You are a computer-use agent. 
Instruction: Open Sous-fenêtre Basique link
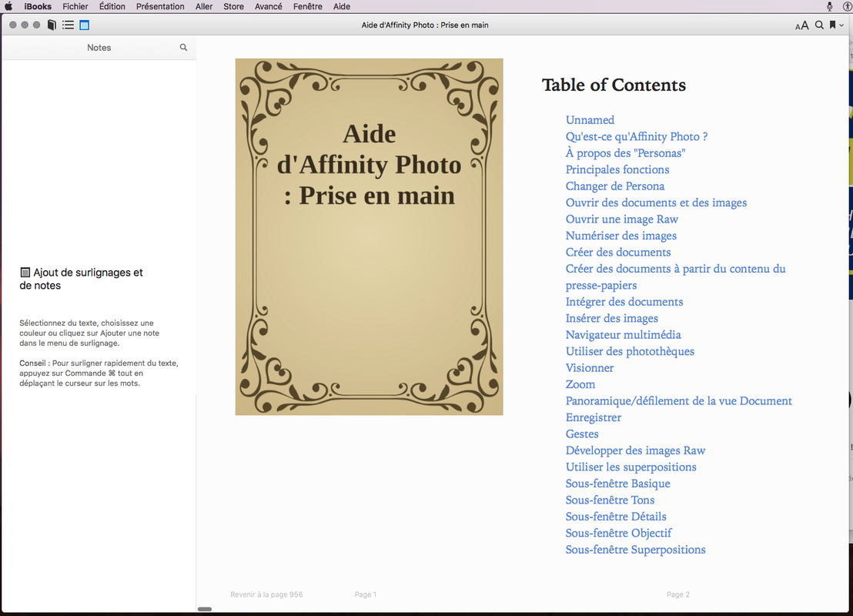pyautogui.click(x=617, y=484)
